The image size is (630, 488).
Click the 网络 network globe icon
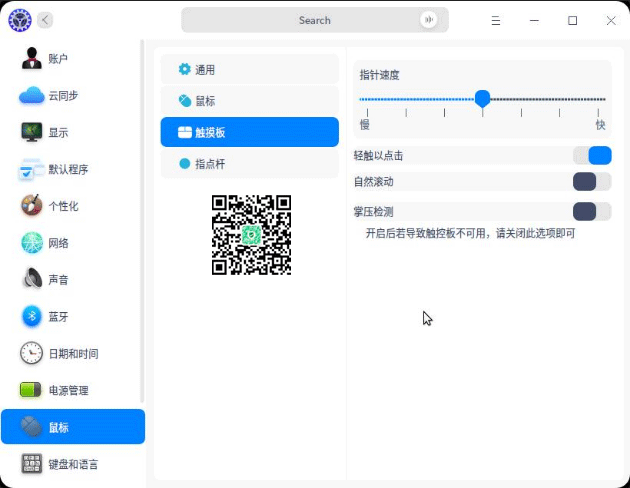click(x=32, y=243)
